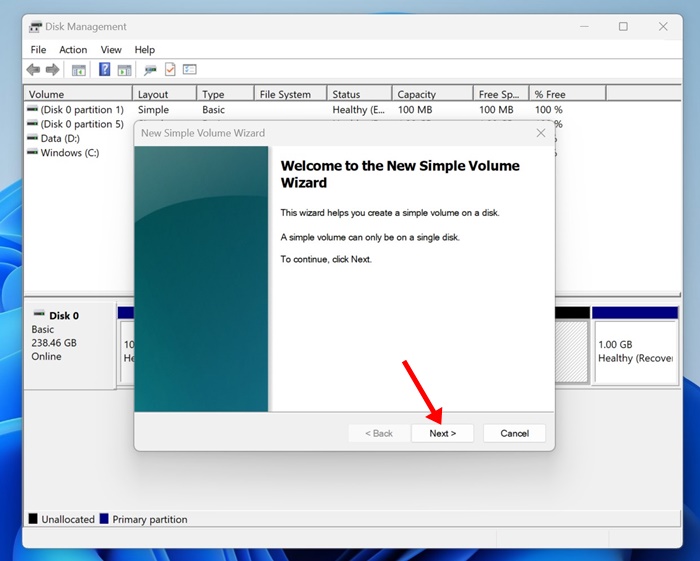This screenshot has width=700, height=561.
Task: Click the 100 MB value under Free Space
Action: [x=496, y=110]
